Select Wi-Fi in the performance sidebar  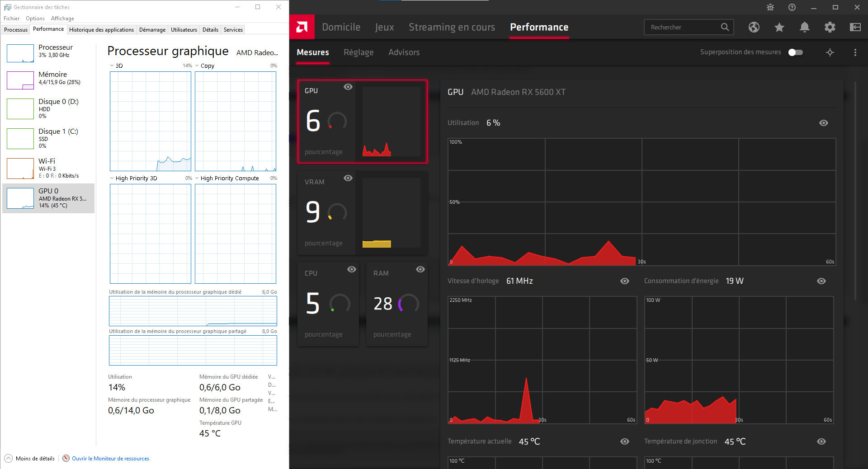49,168
